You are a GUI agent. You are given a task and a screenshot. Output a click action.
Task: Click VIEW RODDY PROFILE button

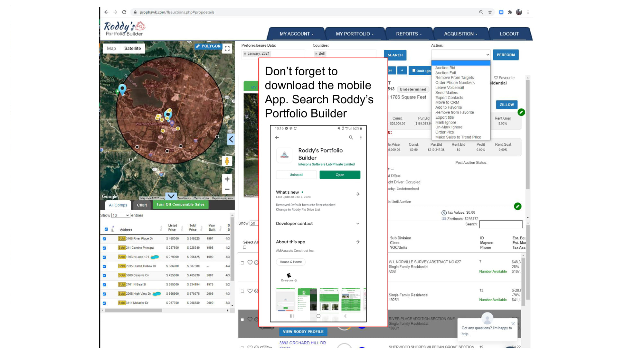(303, 331)
